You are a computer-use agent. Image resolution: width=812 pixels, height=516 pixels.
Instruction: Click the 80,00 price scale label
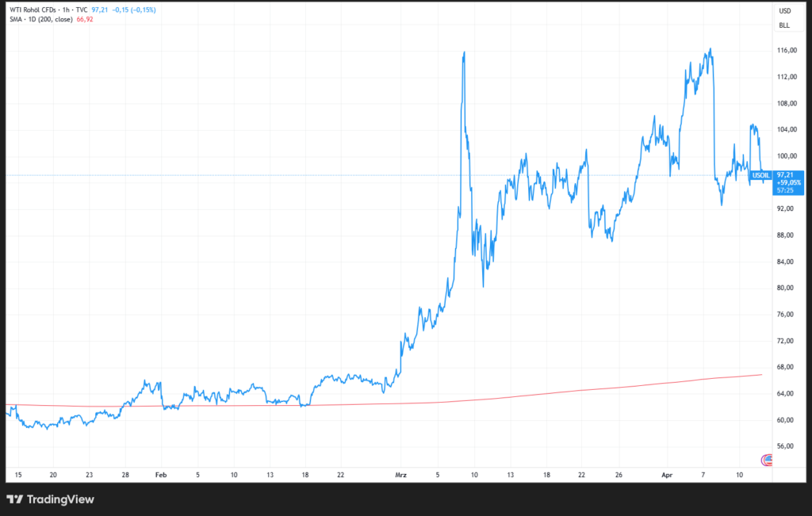tap(787, 288)
